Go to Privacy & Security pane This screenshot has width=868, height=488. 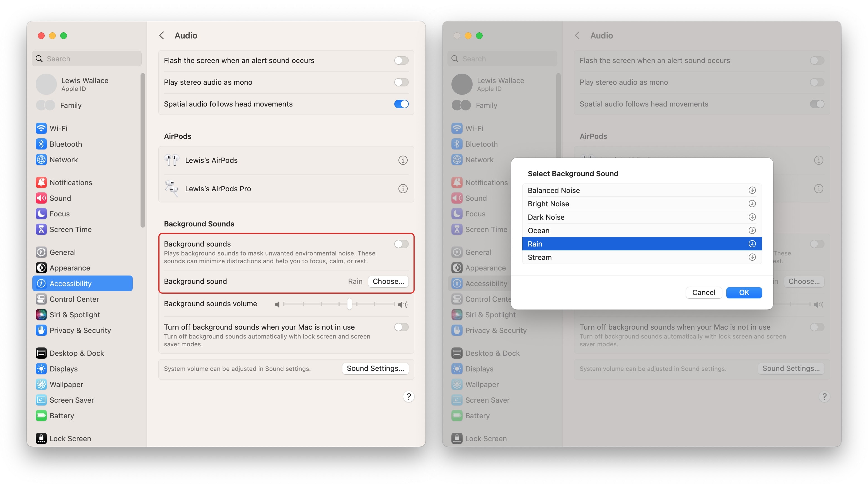pos(80,330)
